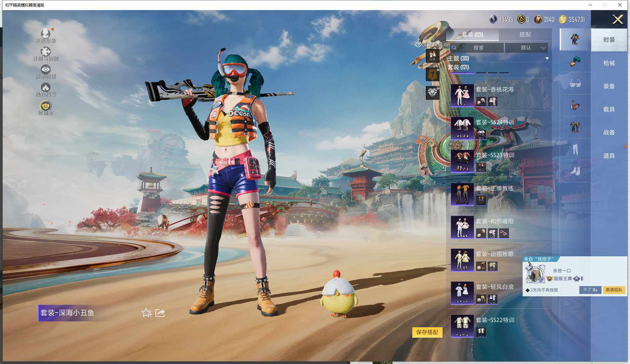Open 热力档案 flame icon

46,88
